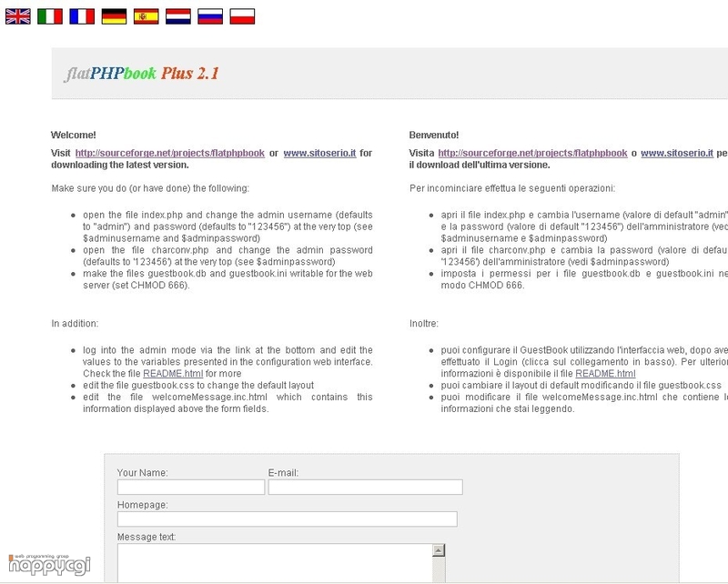Click into the E-mail input field
Image resolution: width=728 pixels, height=584 pixels.
tap(366, 487)
